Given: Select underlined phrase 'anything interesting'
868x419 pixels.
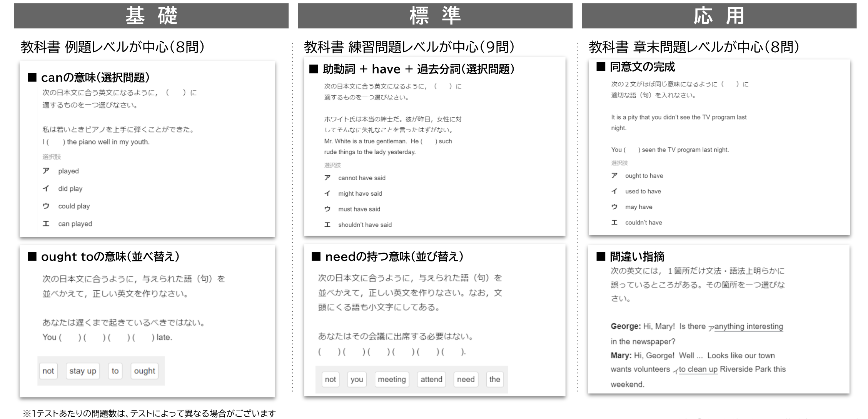Looking at the screenshot, I should 749,327.
